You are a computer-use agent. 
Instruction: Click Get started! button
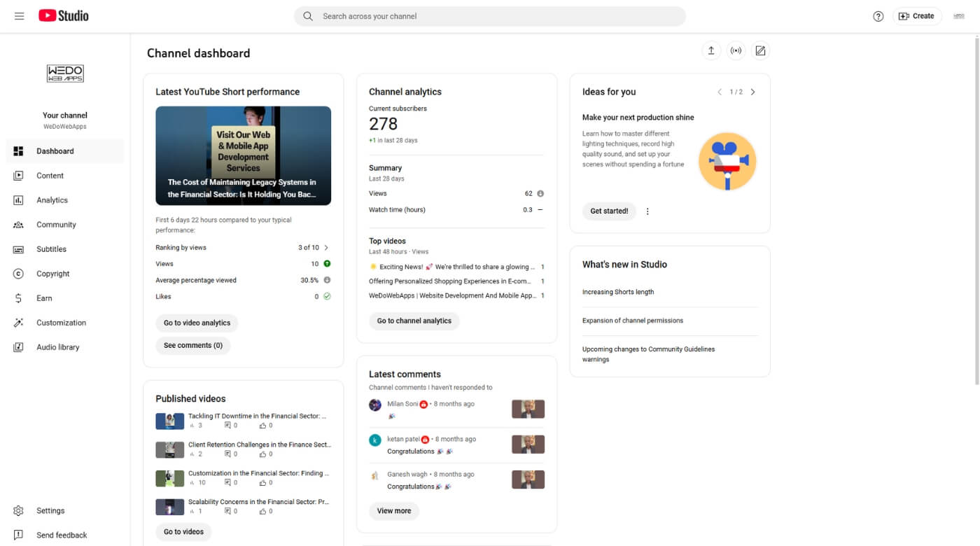click(609, 211)
